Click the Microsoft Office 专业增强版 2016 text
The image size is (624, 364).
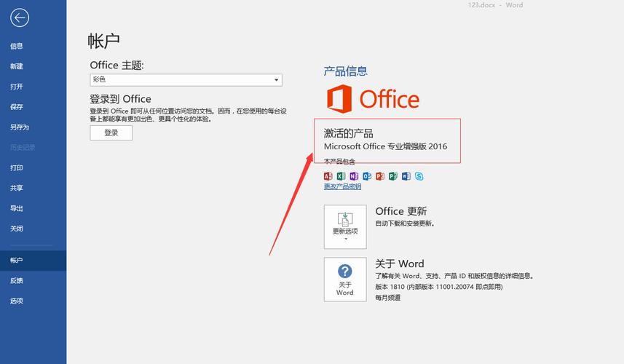click(385, 146)
